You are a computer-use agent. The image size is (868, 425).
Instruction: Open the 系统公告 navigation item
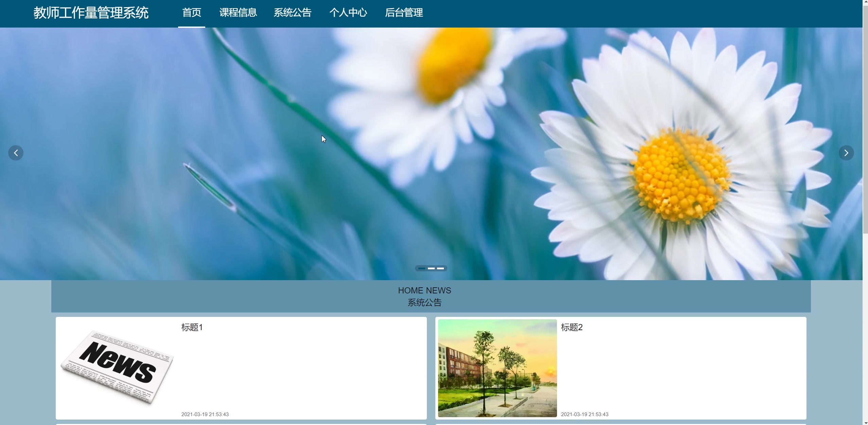point(292,13)
